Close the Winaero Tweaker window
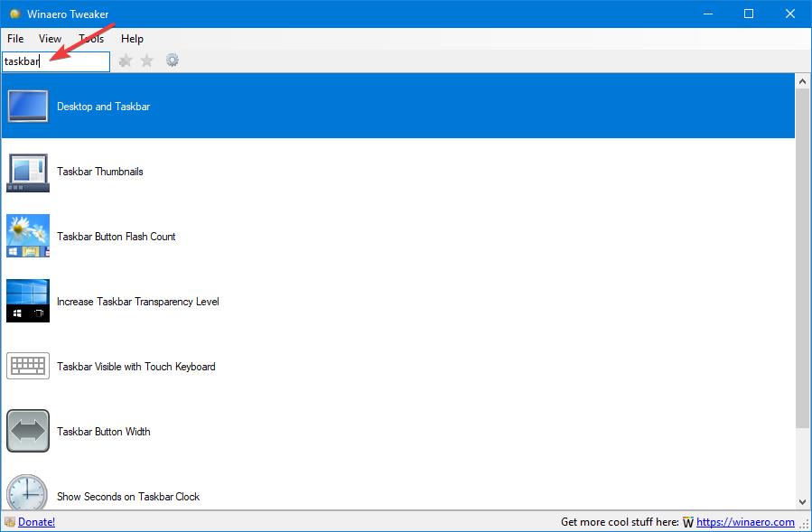This screenshot has height=532, width=812. (x=790, y=14)
